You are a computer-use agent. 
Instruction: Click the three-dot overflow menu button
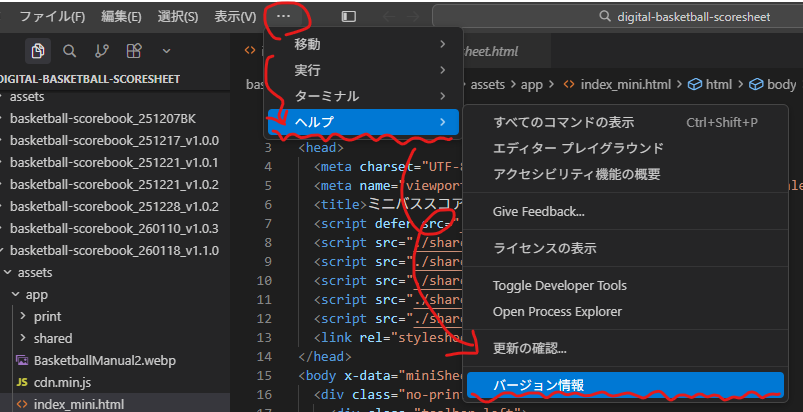(x=283, y=17)
